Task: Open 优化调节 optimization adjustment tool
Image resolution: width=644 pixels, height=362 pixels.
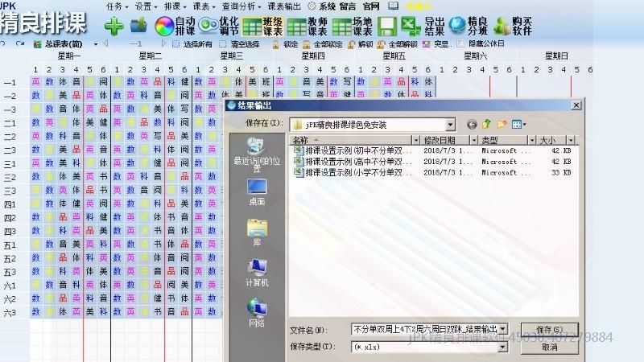Action: [x=218, y=27]
